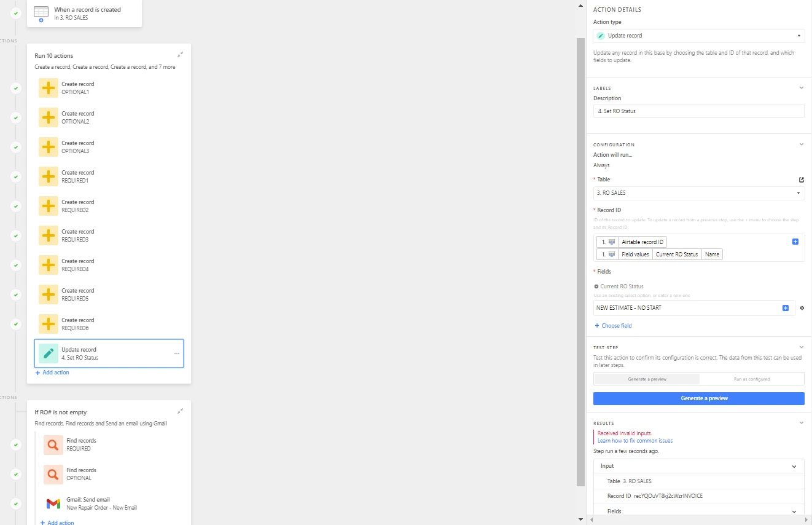Screen dimensions: 812x525
Task: Click the green check beside OPTIONAL1 step
Action: click(x=16, y=88)
